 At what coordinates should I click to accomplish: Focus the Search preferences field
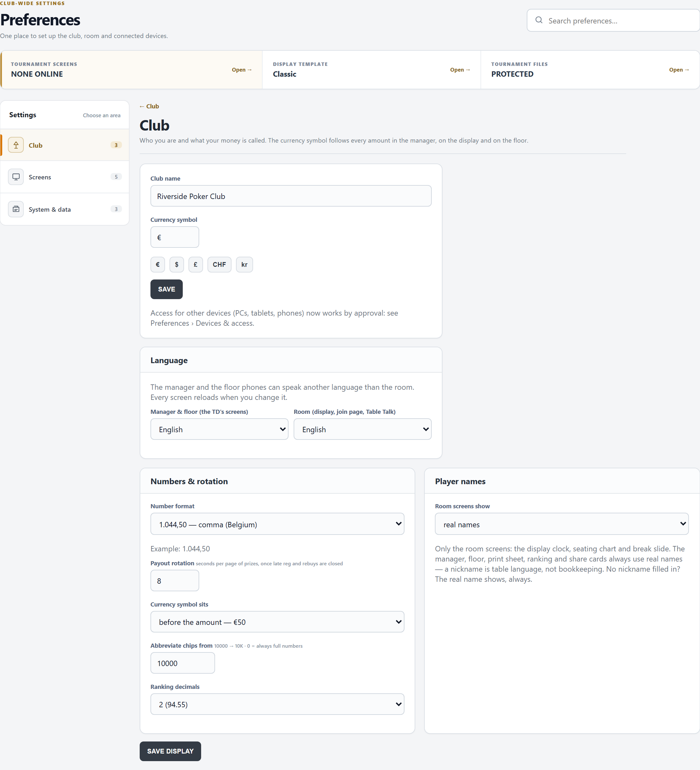coord(613,21)
